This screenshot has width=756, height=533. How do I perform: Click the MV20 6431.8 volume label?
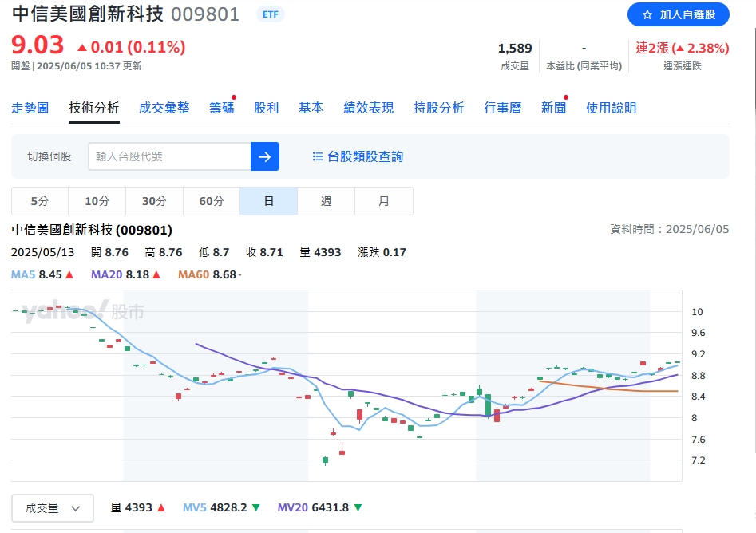click(319, 507)
